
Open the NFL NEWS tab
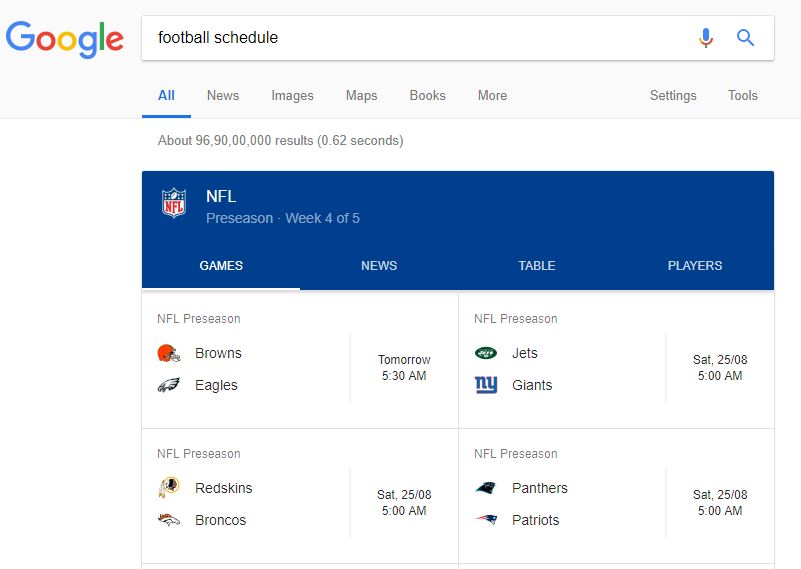[379, 266]
